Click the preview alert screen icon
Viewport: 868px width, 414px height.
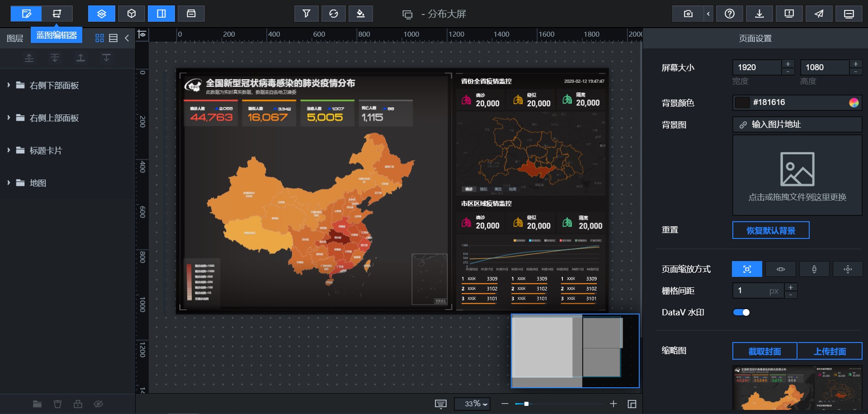[789, 14]
